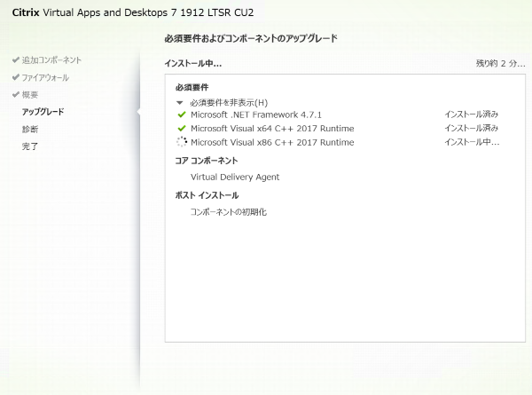Select the 完了 step
This screenshot has width=532, height=395.
point(30,146)
